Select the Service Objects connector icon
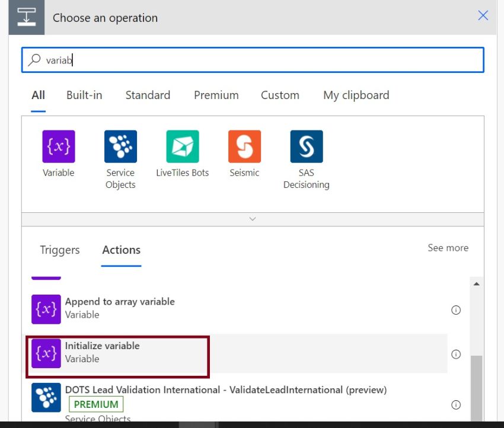Viewport: 504px width, 428px height. (120, 145)
